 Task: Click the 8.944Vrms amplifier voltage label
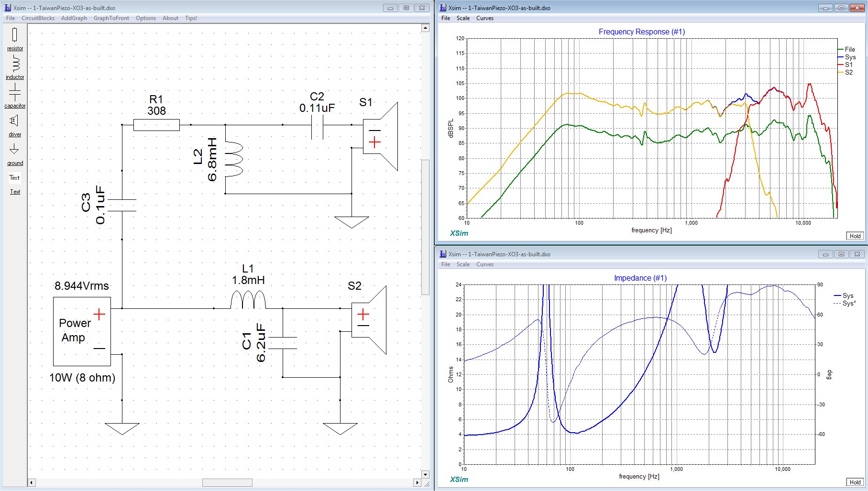(x=82, y=286)
